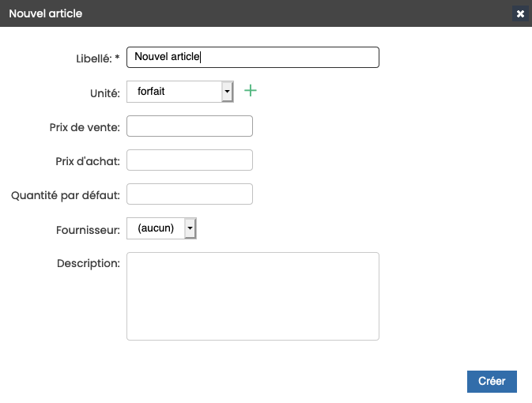Expand the Fournisseur dropdown arrow
Image resolution: width=532 pixels, height=403 pixels.
click(x=190, y=228)
